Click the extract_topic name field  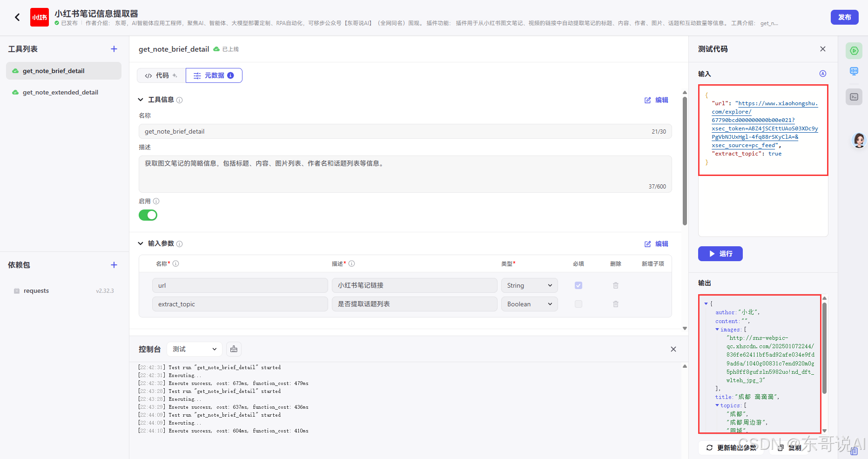240,304
